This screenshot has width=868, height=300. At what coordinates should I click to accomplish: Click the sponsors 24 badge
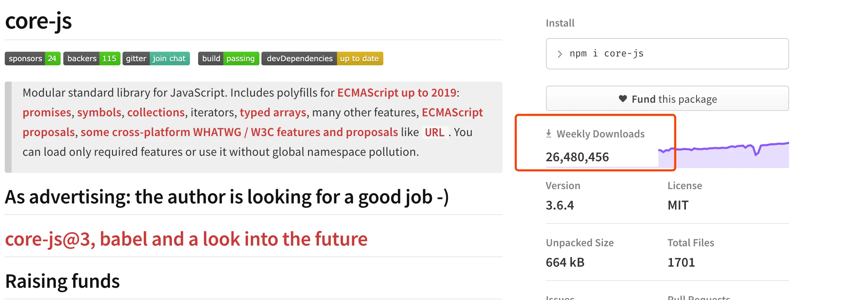(32, 59)
